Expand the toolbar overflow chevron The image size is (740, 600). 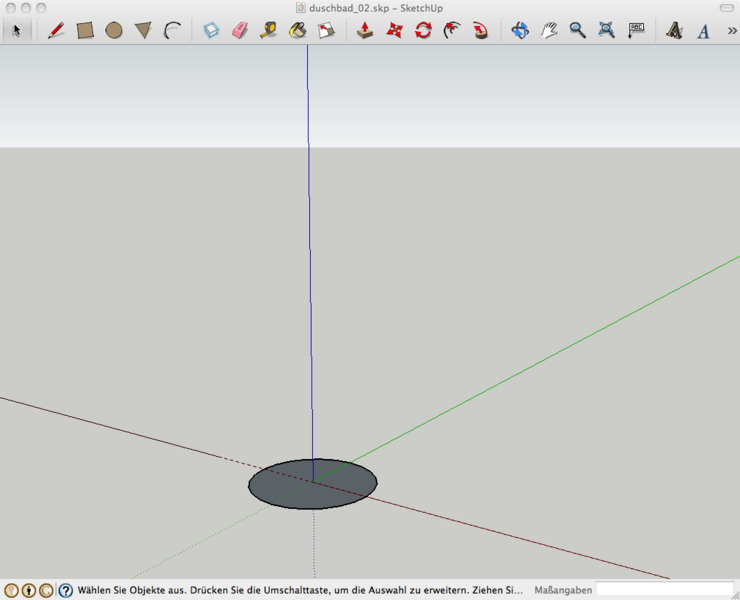[731, 30]
